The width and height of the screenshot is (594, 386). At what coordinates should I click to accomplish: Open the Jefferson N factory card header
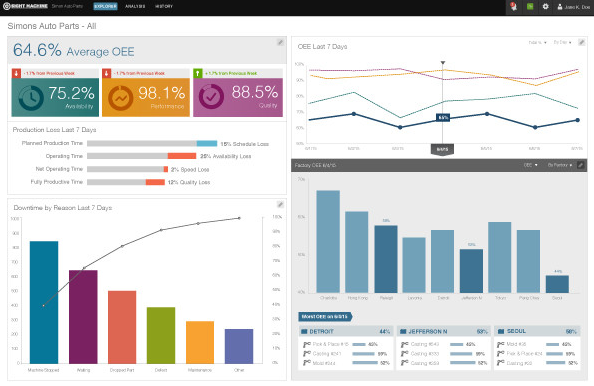pos(444,331)
